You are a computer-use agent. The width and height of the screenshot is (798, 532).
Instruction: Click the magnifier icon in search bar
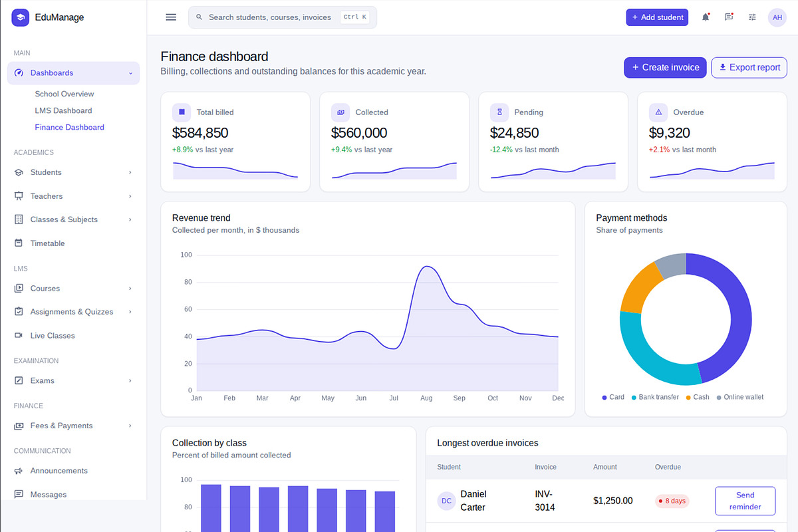199,17
